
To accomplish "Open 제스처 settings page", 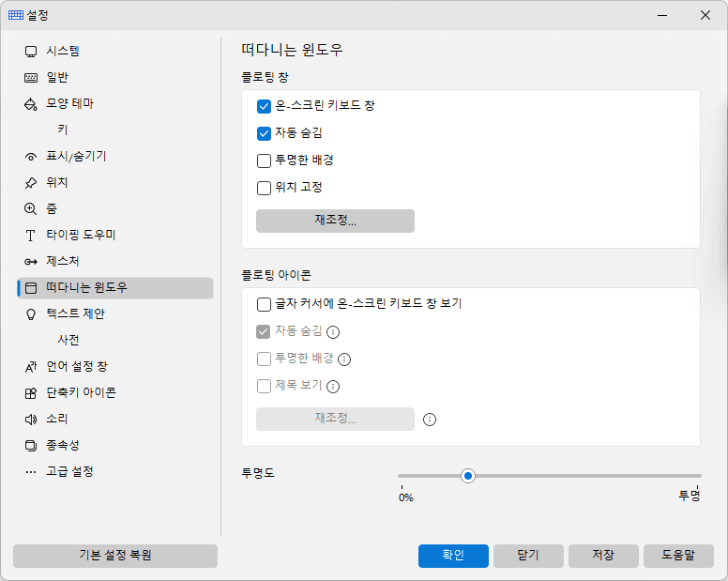I will pyautogui.click(x=115, y=262).
